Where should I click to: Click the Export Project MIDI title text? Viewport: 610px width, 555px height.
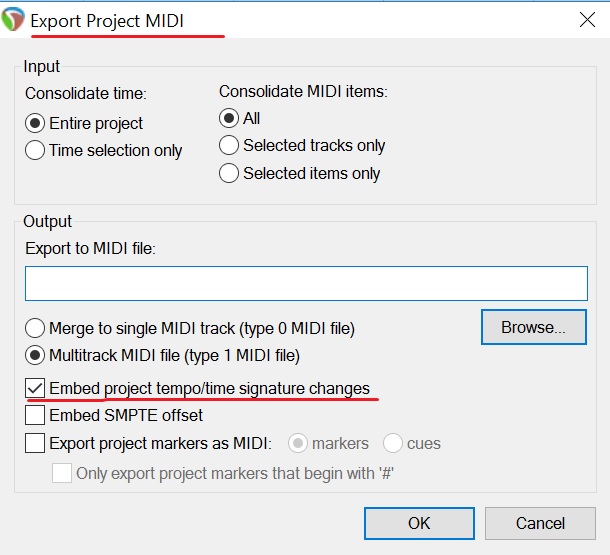point(107,20)
